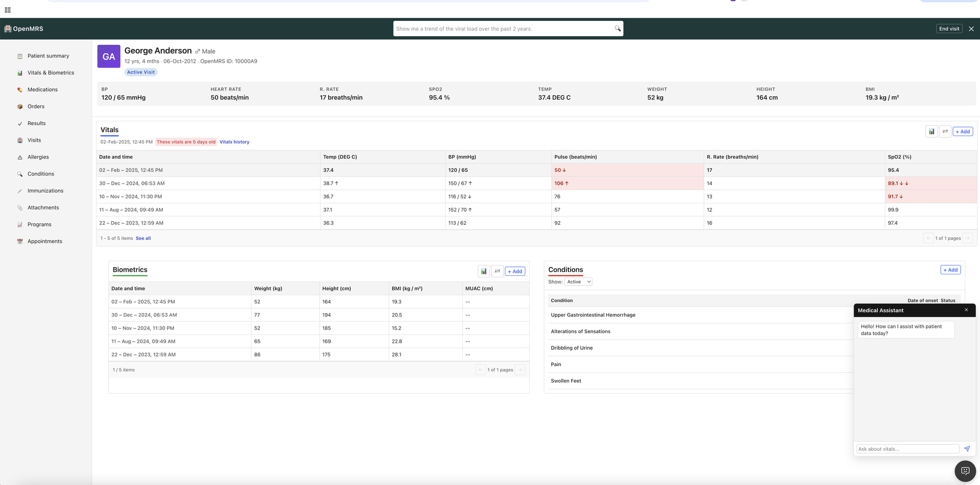Go to next page in Biometrics
The width and height of the screenshot is (980, 485).
click(520, 370)
